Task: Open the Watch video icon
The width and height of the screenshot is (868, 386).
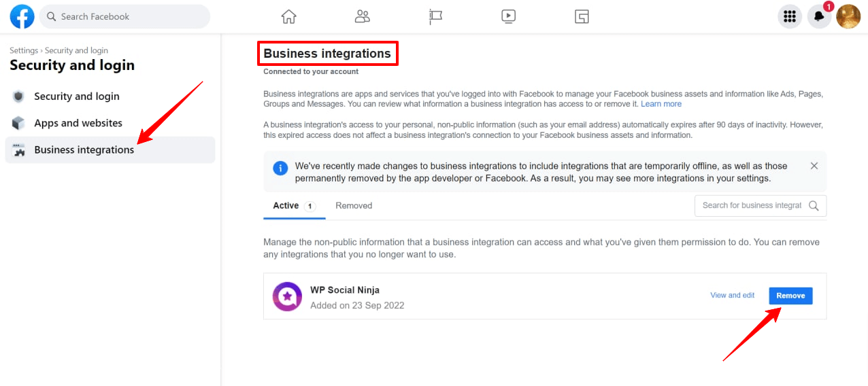Action: [508, 17]
